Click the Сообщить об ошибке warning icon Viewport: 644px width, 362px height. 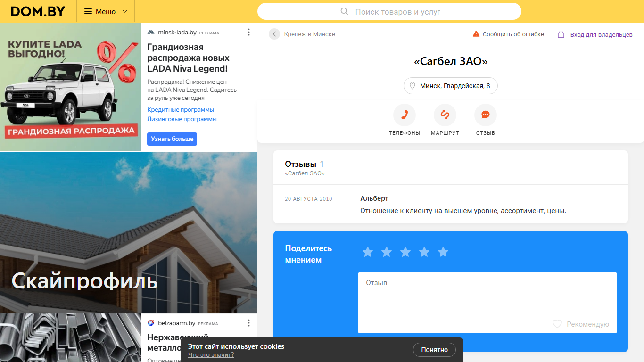(x=476, y=34)
